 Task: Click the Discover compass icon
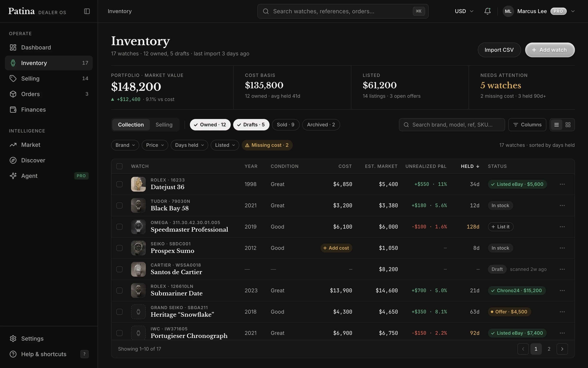click(13, 160)
